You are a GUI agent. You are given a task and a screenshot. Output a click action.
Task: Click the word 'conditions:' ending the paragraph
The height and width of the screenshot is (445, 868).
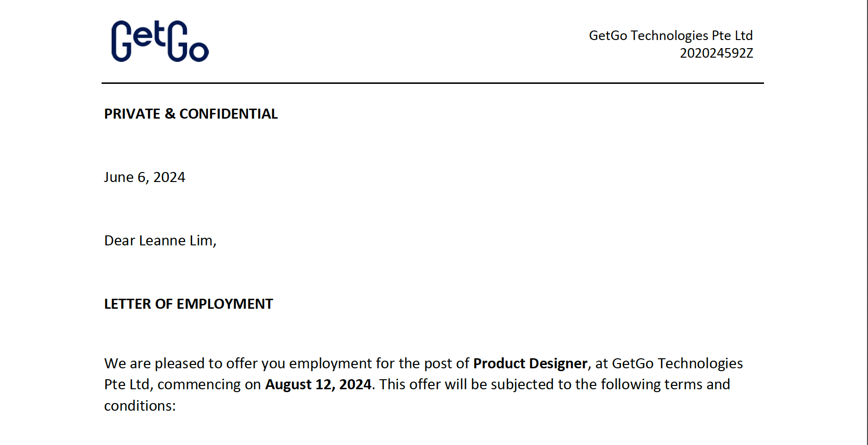tap(140, 406)
